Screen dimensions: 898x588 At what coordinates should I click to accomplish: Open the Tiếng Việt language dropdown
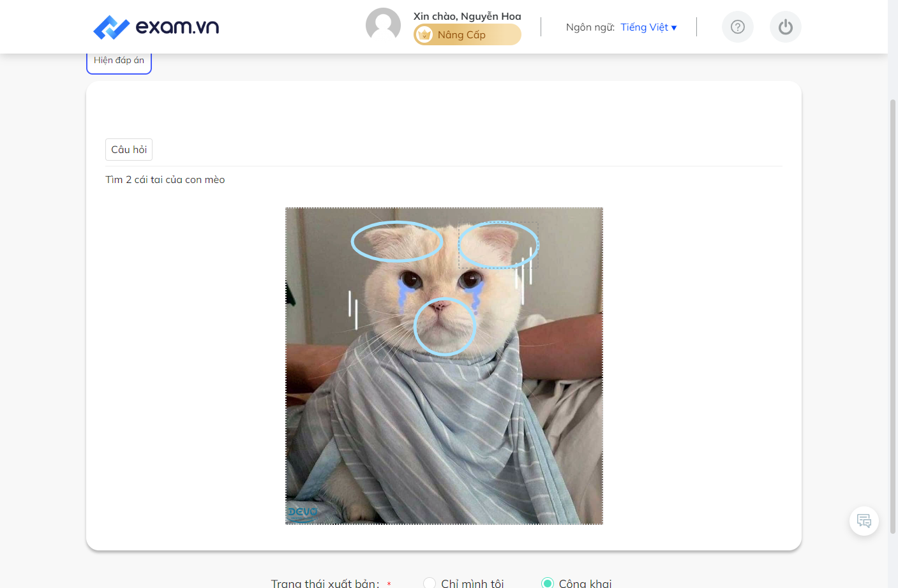(648, 27)
